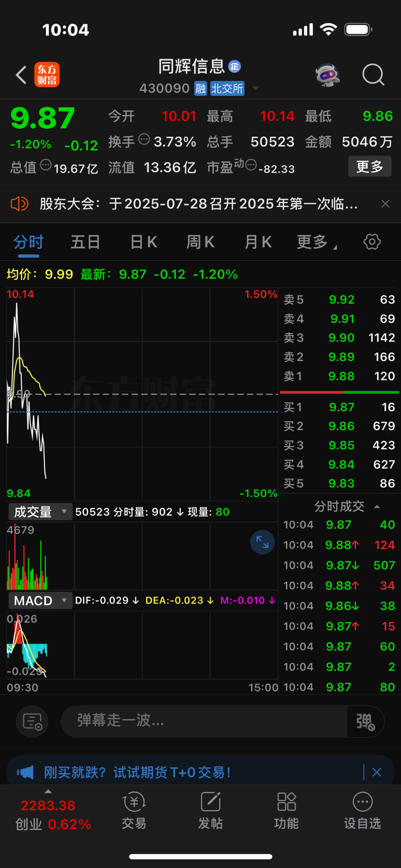Viewport: 401px width, 868px height.
Task: Tap the search magnifier icon
Action: coord(373,75)
